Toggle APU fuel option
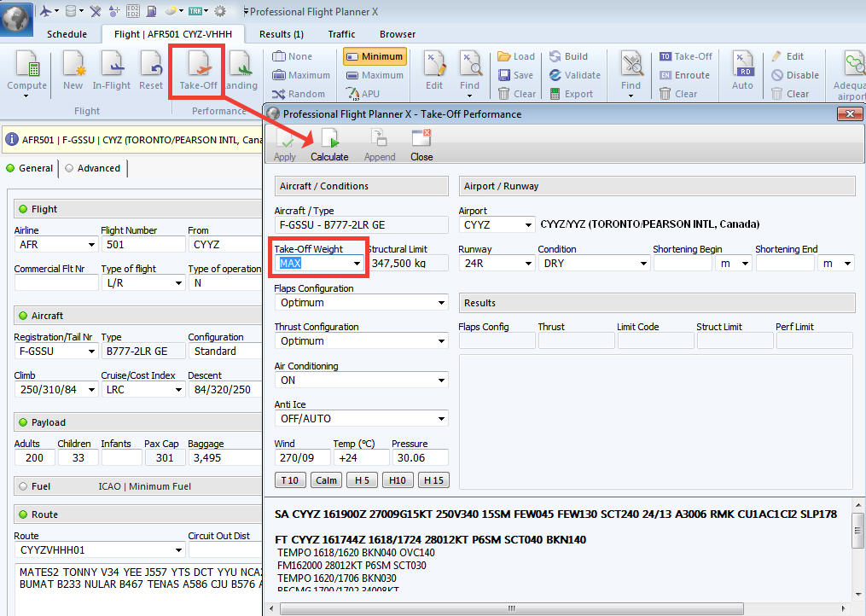 363,94
